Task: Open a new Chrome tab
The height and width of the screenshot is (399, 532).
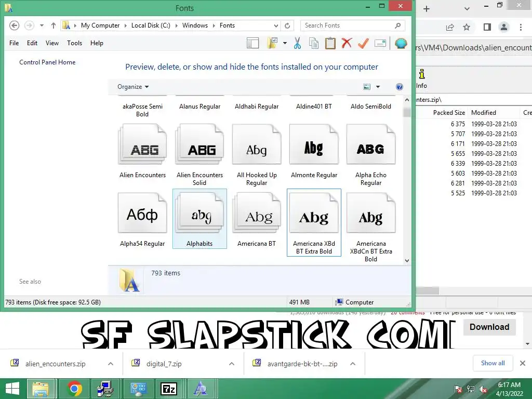Action: coord(427,9)
